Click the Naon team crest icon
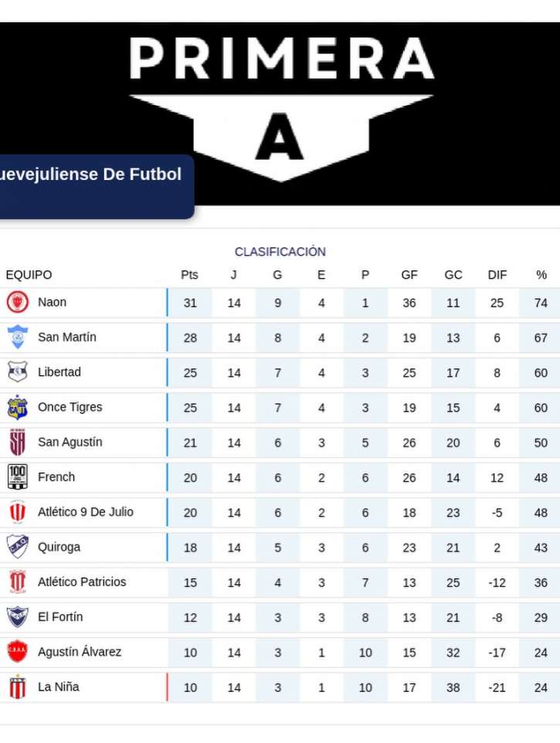560x743 pixels. coord(17,302)
